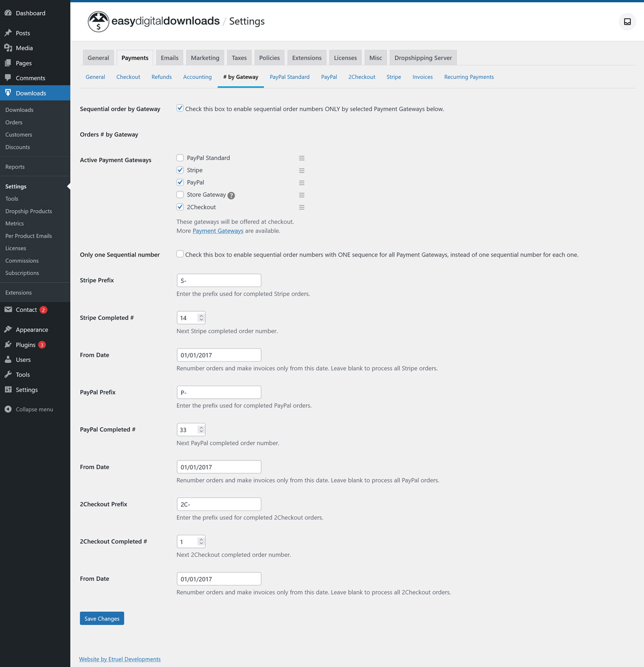
Task: Click the Payment Gateways hyperlink
Action: [218, 231]
